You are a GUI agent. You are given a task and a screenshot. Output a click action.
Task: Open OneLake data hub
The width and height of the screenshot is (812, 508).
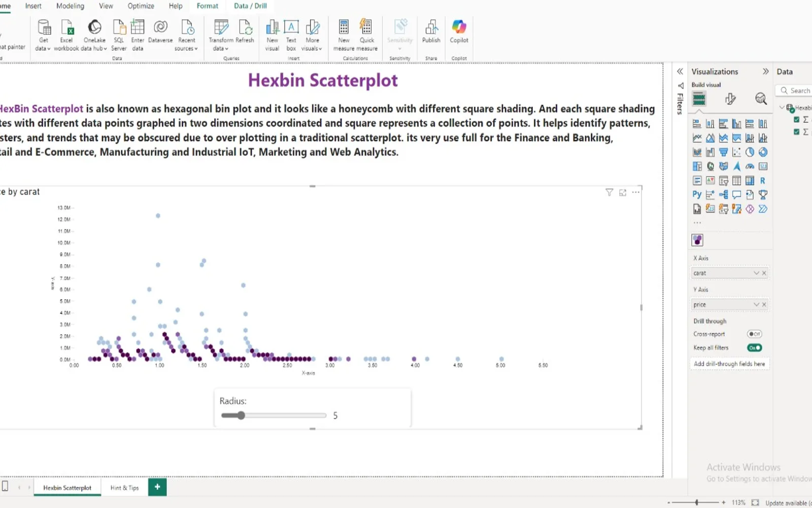[x=94, y=35]
